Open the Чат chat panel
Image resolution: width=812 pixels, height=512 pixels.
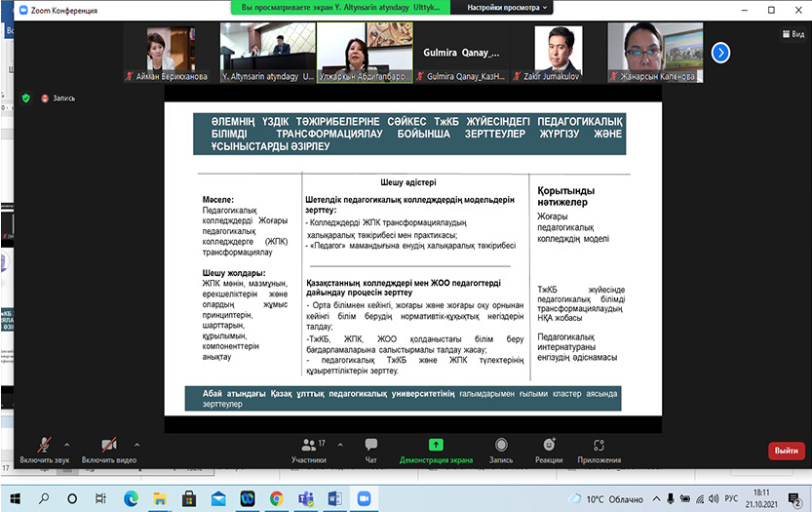(x=370, y=449)
